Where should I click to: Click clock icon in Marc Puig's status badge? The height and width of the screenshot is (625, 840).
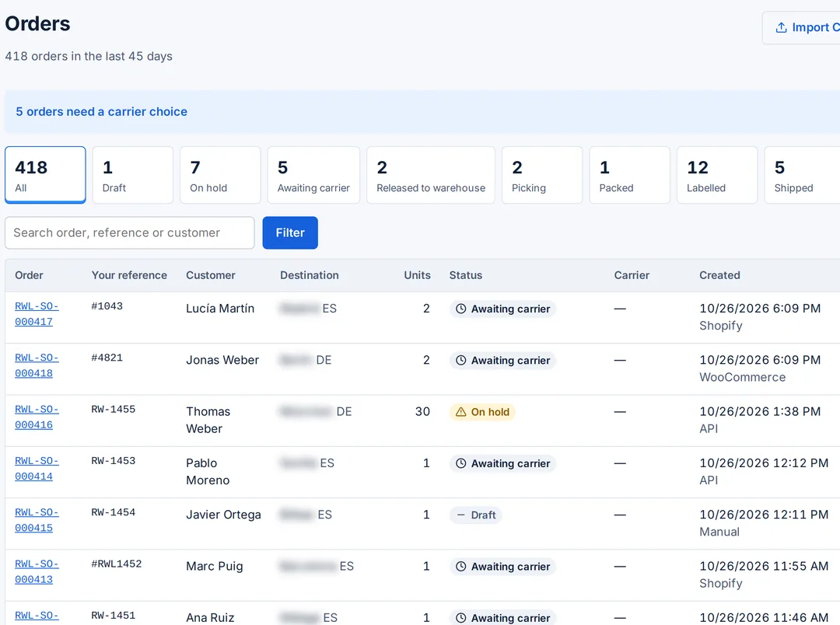pyautogui.click(x=460, y=567)
